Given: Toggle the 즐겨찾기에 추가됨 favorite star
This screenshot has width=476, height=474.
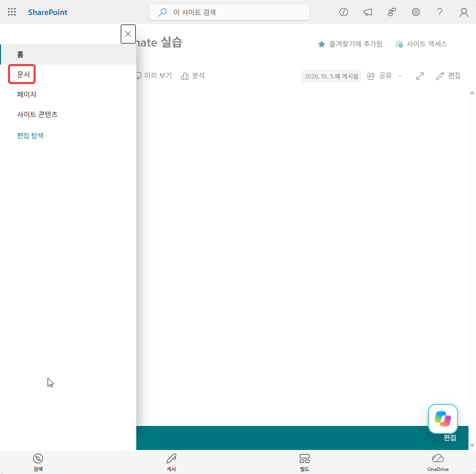Looking at the screenshot, I should (x=350, y=44).
